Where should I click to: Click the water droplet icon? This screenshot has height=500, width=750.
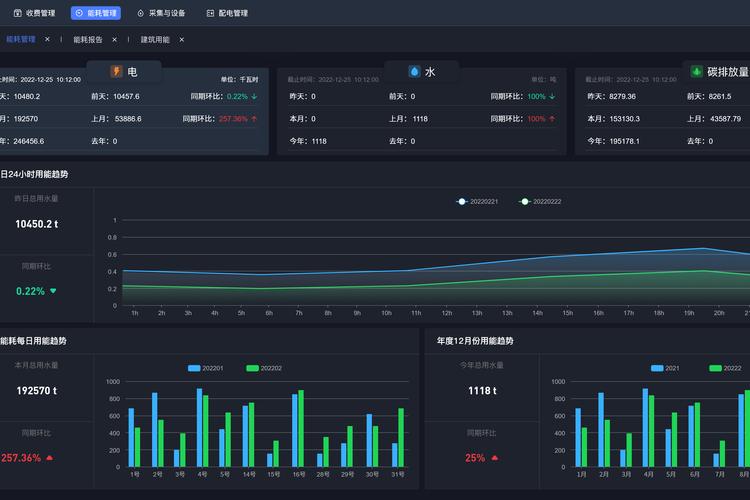[x=414, y=71]
